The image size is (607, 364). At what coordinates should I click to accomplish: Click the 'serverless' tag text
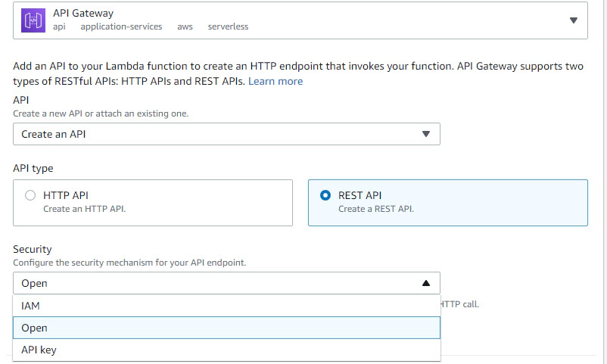pyautogui.click(x=228, y=26)
